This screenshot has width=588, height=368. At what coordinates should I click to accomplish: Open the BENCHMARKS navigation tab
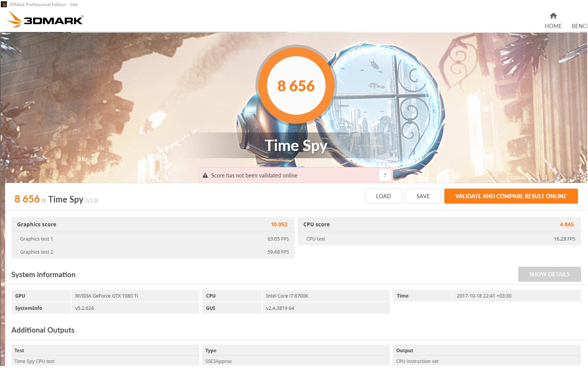click(x=580, y=26)
